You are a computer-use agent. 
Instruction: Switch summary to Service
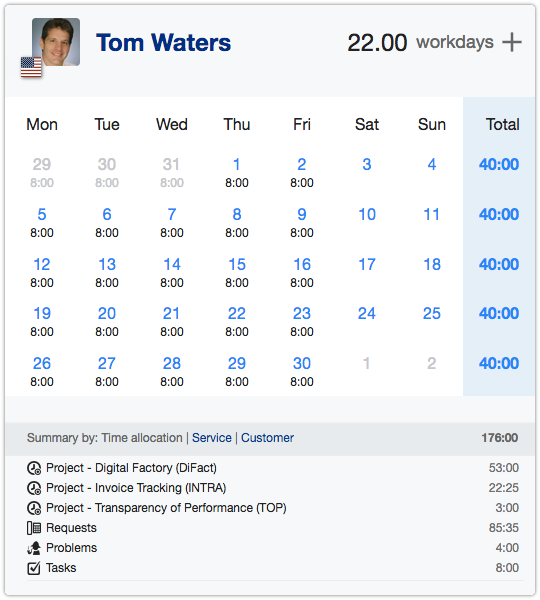212,437
